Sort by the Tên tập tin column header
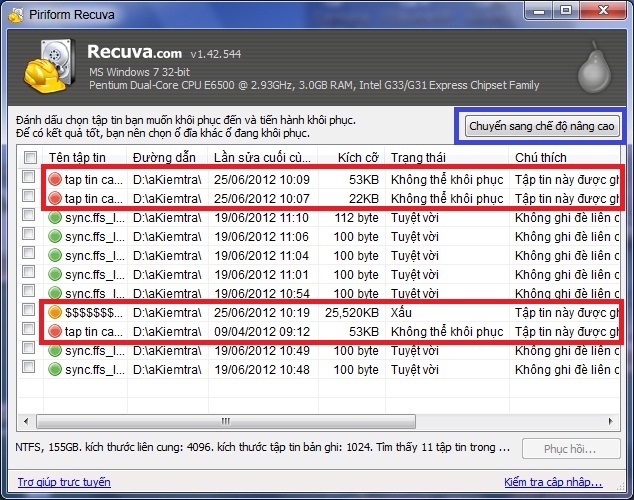Screen dimensions: 634x500 (x=85, y=157)
